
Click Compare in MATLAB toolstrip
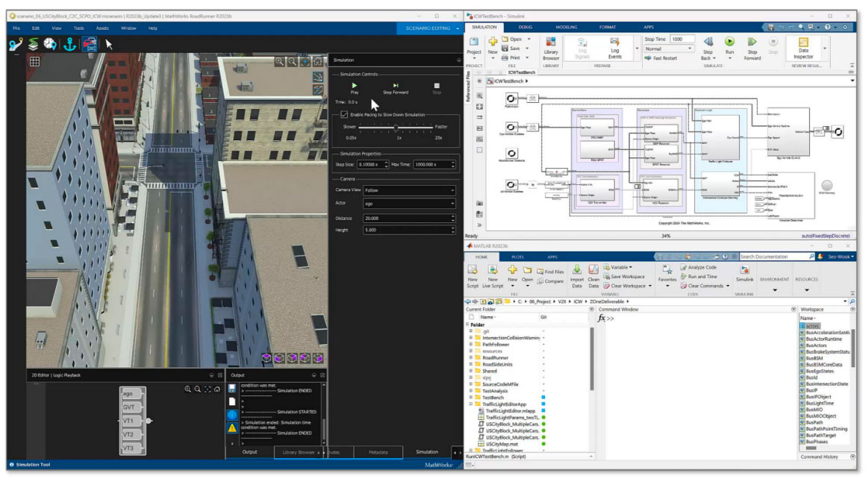[x=550, y=281]
